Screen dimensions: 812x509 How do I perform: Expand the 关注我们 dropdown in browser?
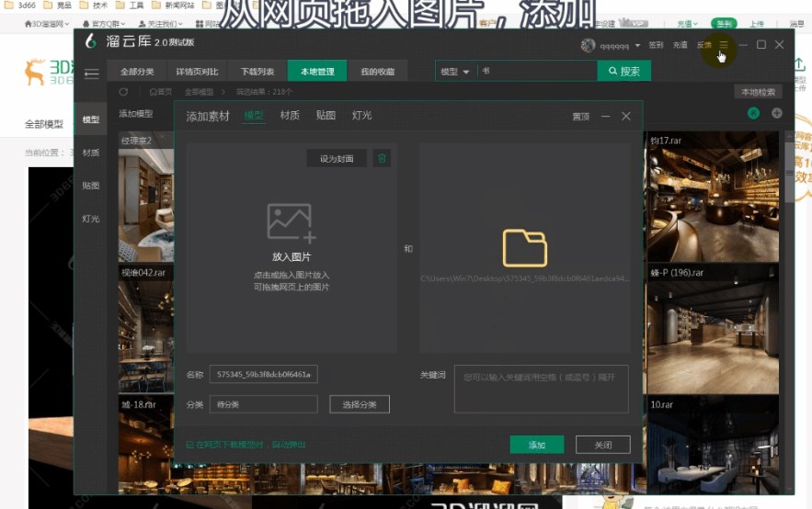161,24
